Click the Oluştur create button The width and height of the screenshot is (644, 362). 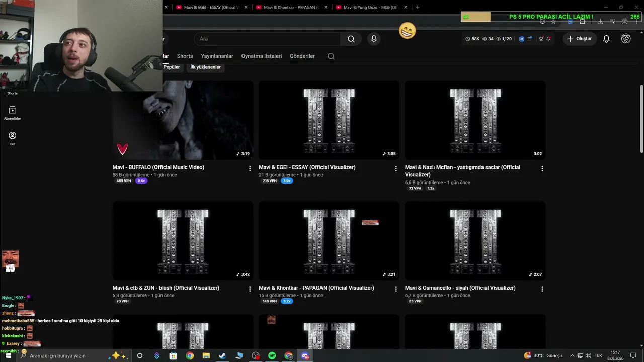[580, 39]
